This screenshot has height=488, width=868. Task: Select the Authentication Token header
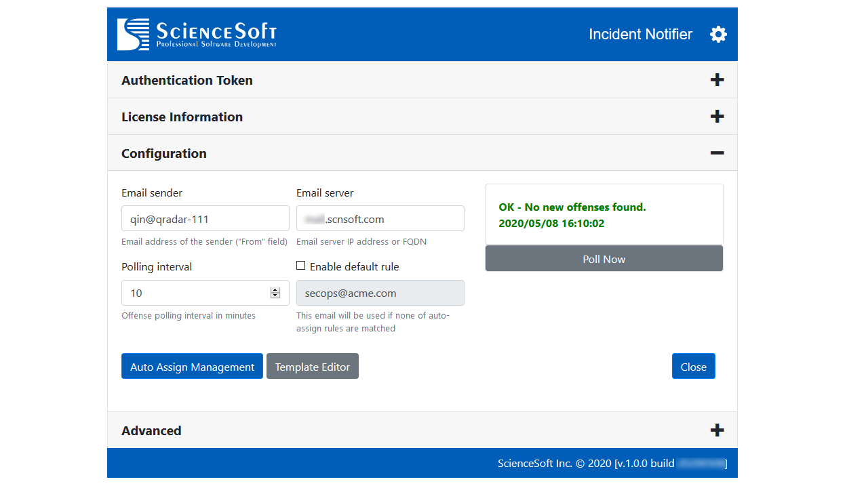coord(187,80)
